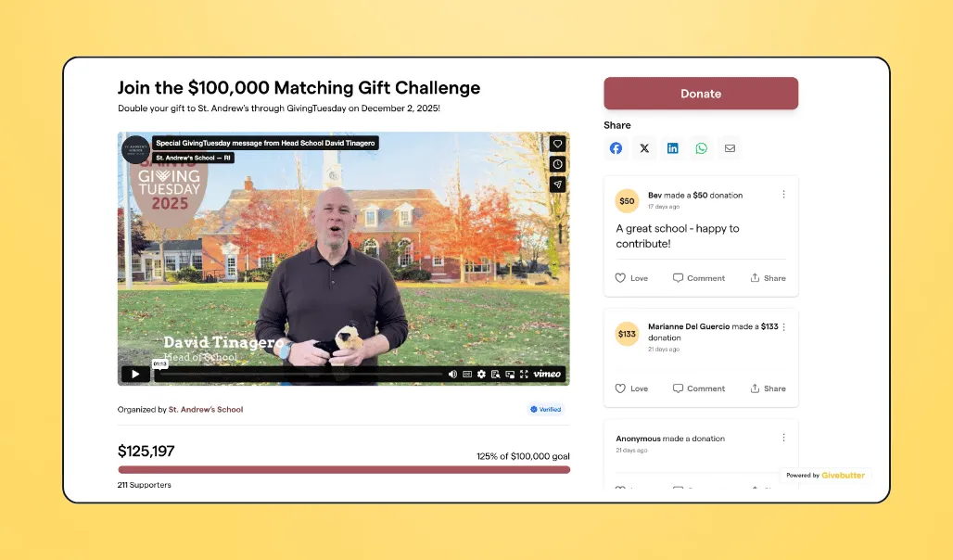Share campaign on LinkedIn
953x560 pixels.
pyautogui.click(x=673, y=148)
